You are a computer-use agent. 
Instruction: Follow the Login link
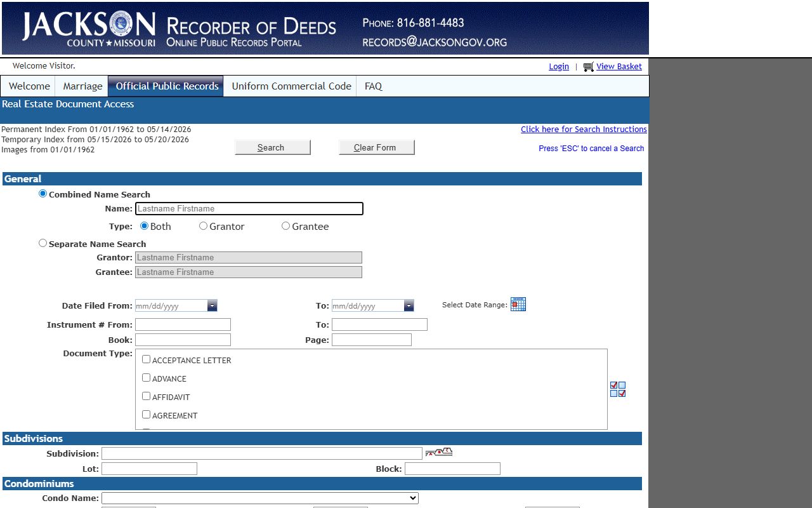559,67
